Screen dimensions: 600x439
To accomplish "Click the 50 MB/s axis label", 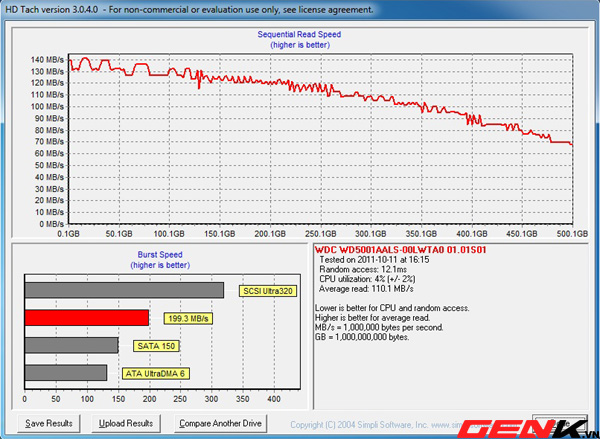I will click(x=49, y=165).
